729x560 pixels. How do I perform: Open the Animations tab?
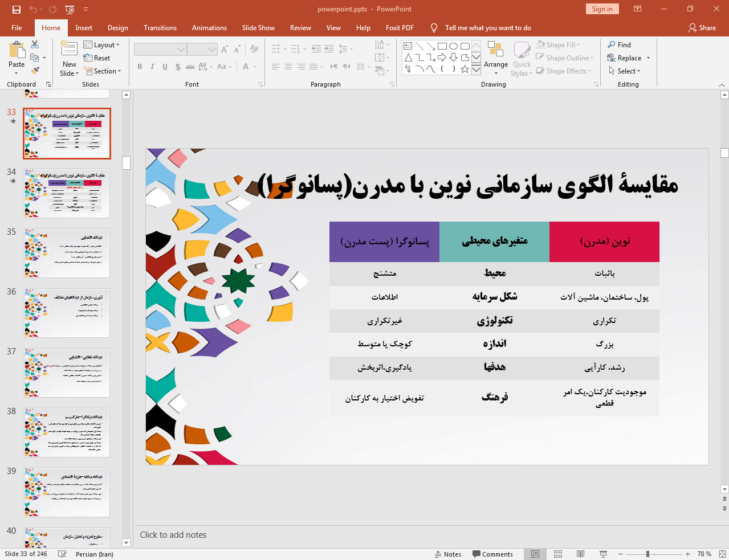point(209,27)
